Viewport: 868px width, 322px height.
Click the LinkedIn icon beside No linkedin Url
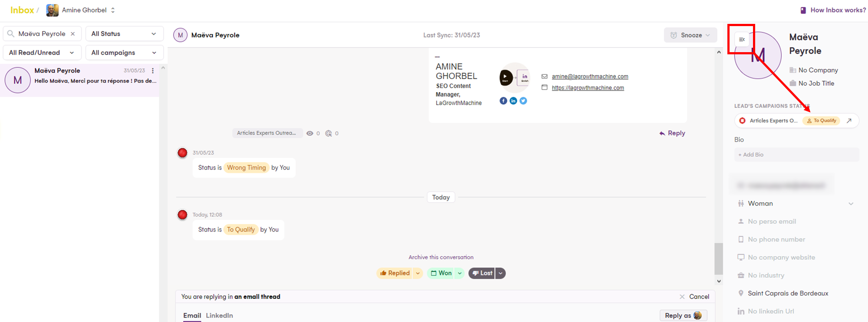click(741, 311)
